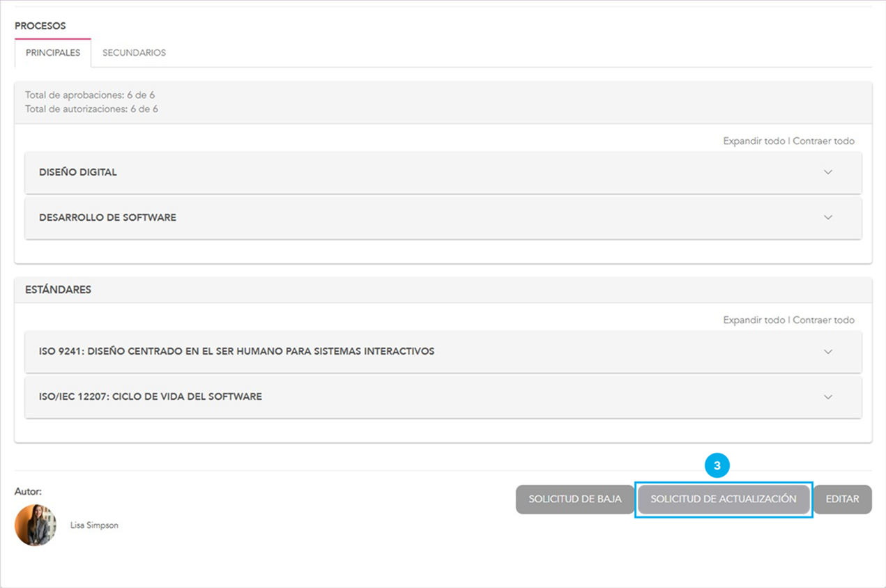886x588 pixels.
Task: Click 'Contraer todo' in the Estándares section
Action: pos(823,320)
